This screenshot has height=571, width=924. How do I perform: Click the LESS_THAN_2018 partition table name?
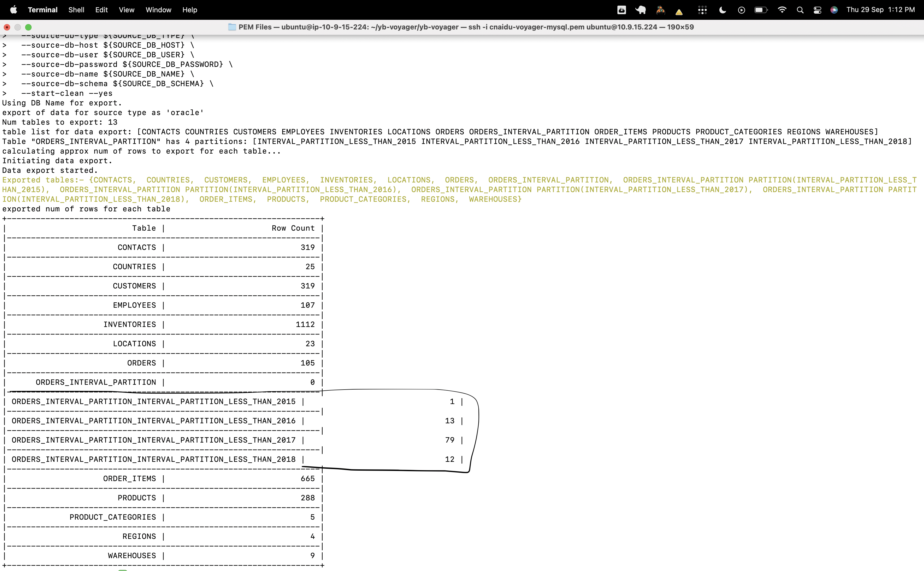pos(154,459)
